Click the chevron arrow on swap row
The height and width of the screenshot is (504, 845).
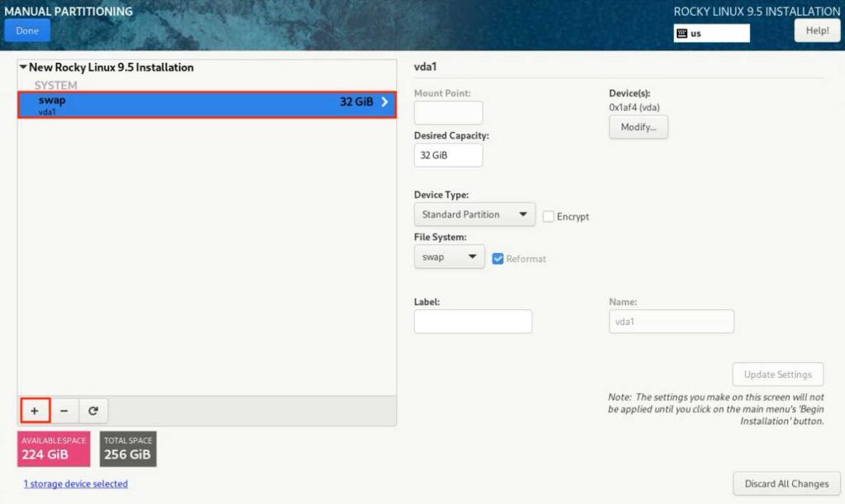coord(385,101)
